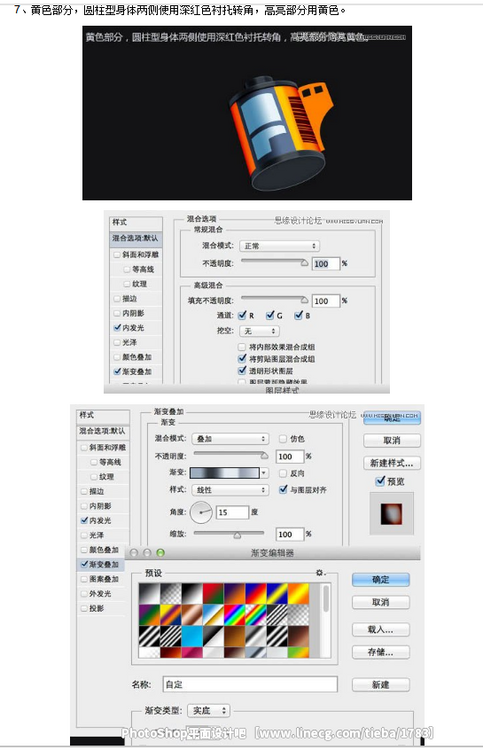Click the 角度 dial in the 渐变叠加 panel

(201, 512)
